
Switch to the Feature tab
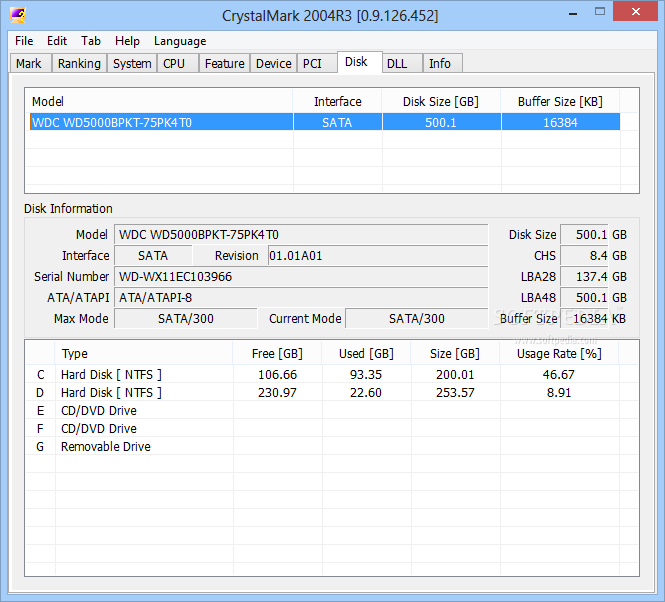(224, 63)
